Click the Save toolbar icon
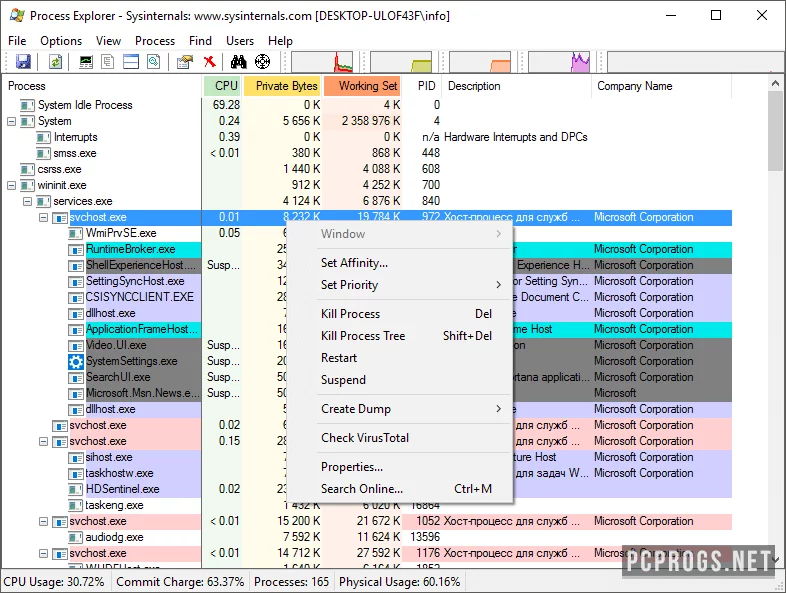 [x=23, y=62]
